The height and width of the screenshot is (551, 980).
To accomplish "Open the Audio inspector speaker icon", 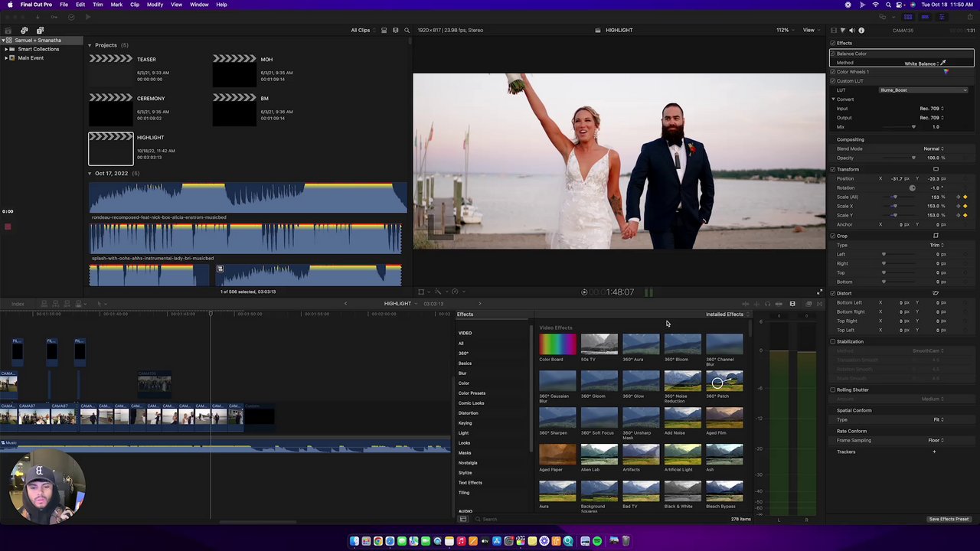I will [x=851, y=31].
